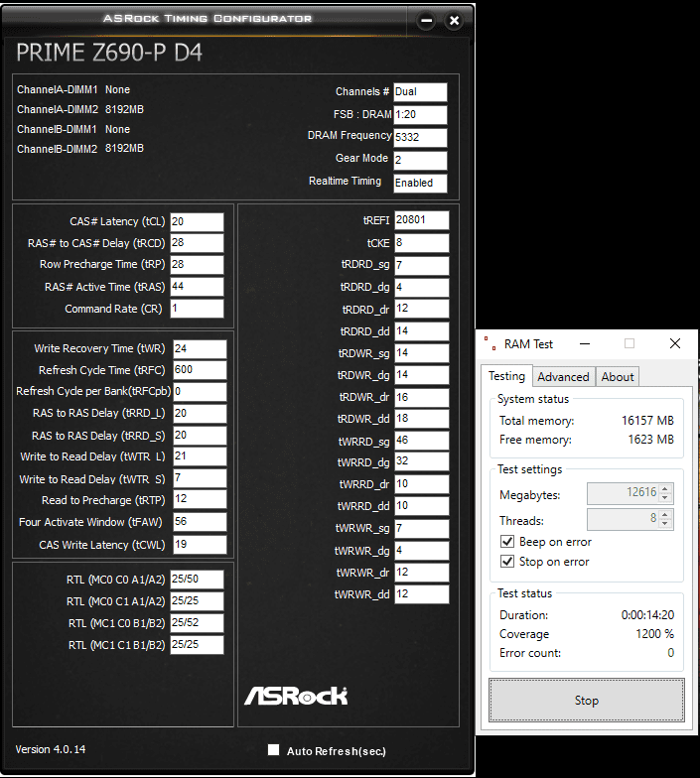Close the ASRock Timing Configurator window
Viewport: 700px width, 778px height.
454,21
